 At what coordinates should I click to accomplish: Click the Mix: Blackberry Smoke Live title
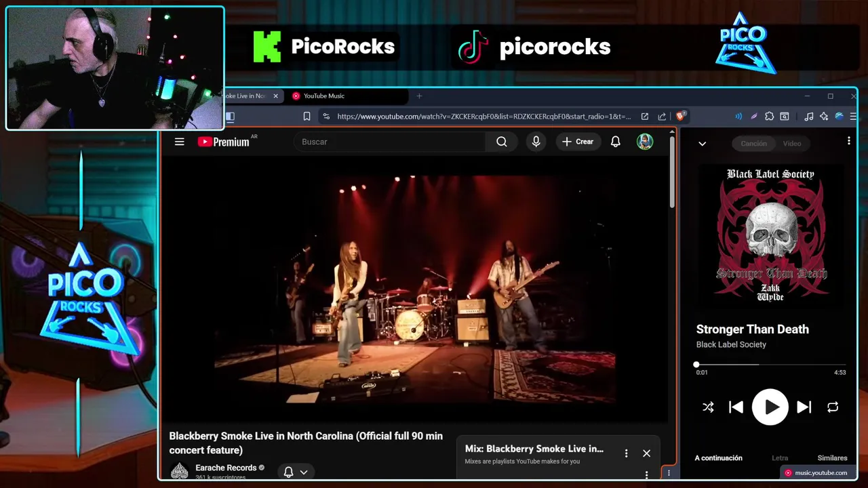point(534,449)
